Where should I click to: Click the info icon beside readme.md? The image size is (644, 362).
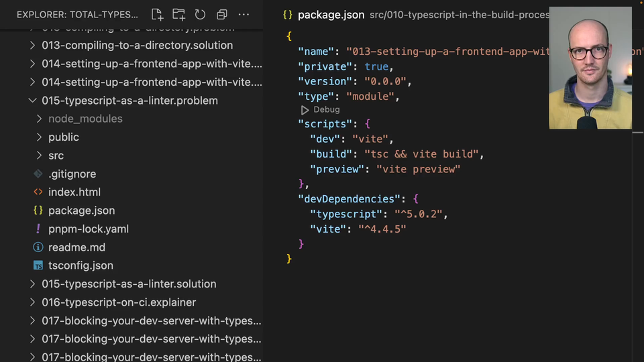pos(38,247)
